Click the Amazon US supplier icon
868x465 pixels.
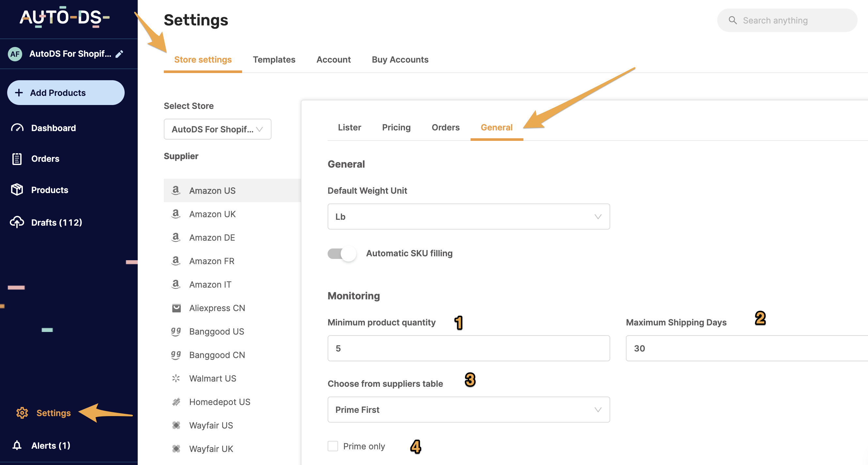[176, 190]
